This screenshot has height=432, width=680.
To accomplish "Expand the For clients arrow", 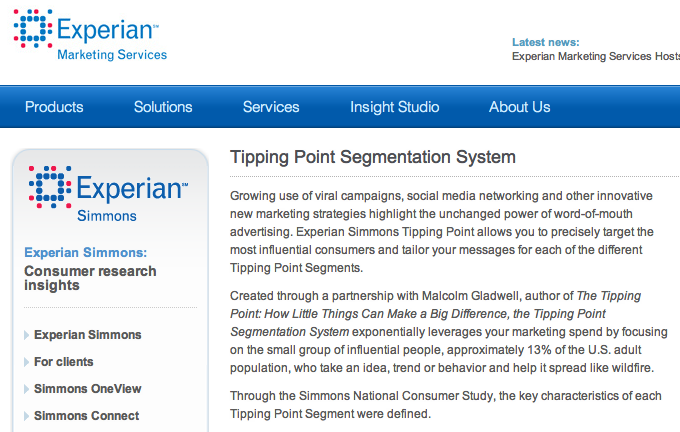I will click(x=27, y=362).
